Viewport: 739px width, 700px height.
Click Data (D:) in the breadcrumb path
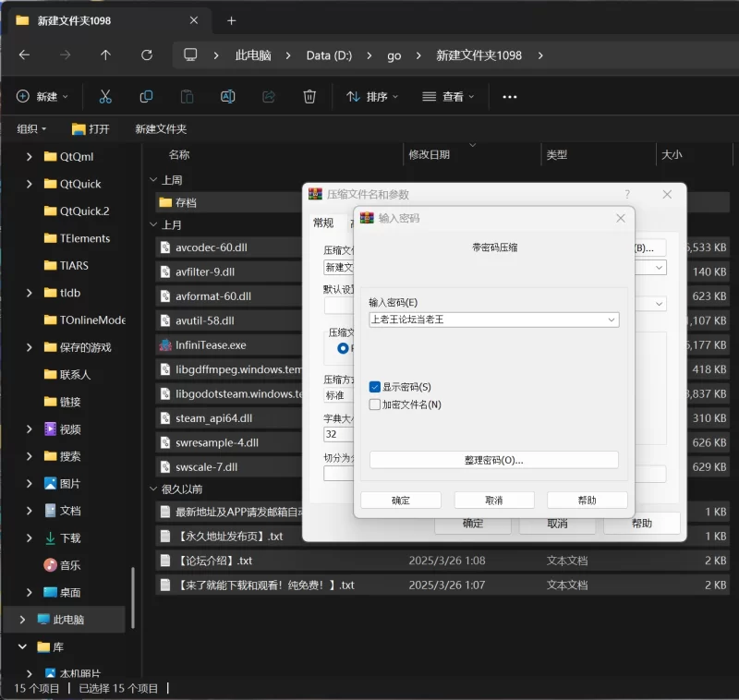tap(329, 55)
